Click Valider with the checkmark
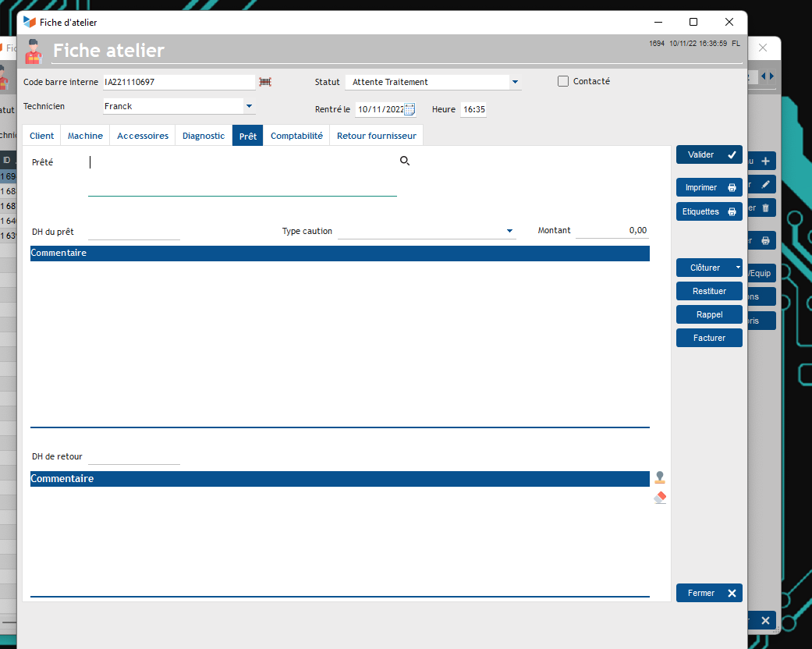The height and width of the screenshot is (649, 812). pyautogui.click(x=709, y=155)
